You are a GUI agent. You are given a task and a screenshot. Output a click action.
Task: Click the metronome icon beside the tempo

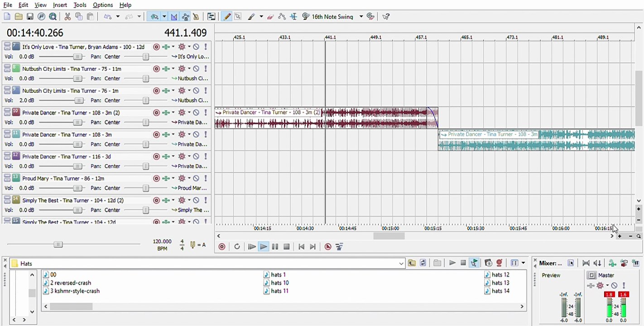point(193,245)
